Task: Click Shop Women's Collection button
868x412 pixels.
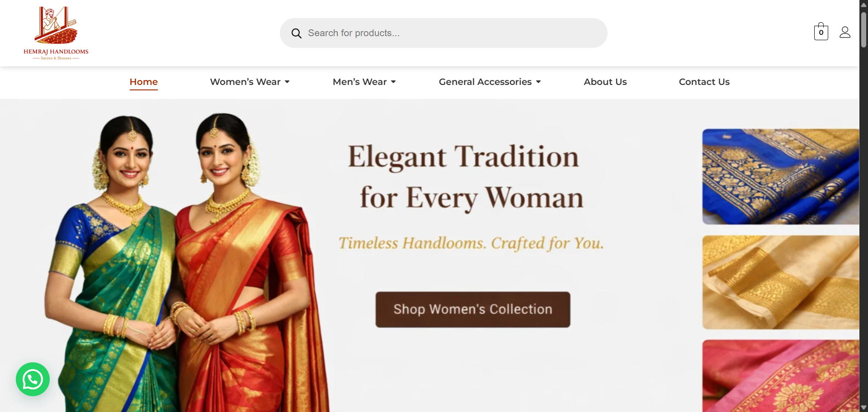Action: tap(473, 309)
